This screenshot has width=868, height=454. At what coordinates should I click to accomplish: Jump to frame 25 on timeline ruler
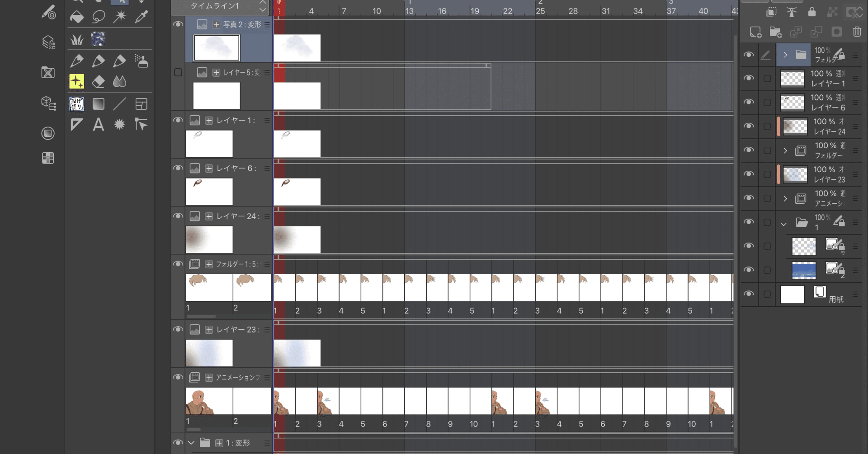(540, 11)
